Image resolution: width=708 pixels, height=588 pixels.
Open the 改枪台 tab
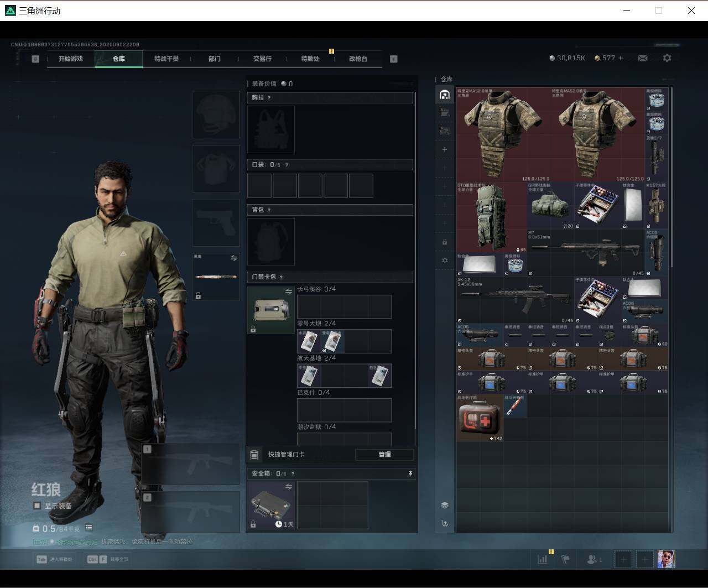coord(358,59)
